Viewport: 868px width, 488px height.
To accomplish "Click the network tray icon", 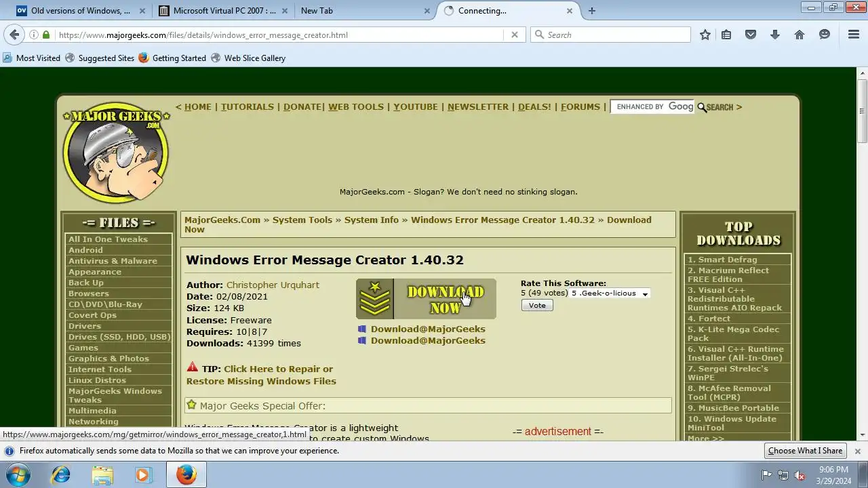I will (x=783, y=475).
